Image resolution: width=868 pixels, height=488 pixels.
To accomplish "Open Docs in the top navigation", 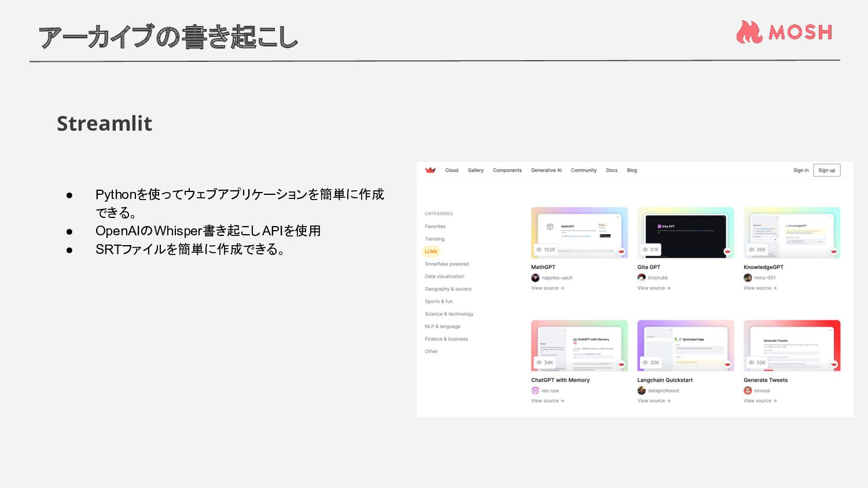I will 612,171.
